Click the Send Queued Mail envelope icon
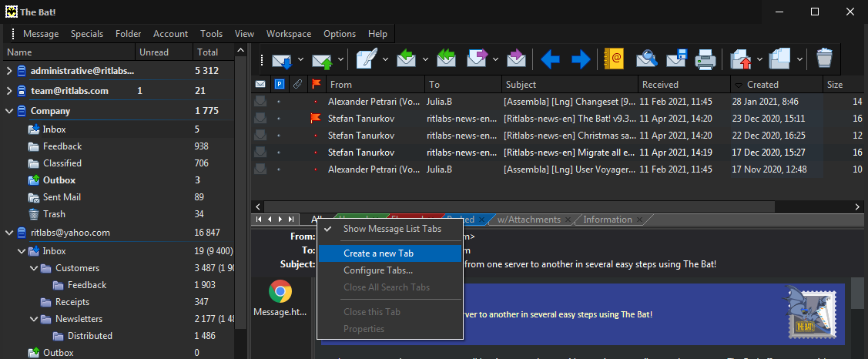Viewport: 868px width, 359px height. 322,59
